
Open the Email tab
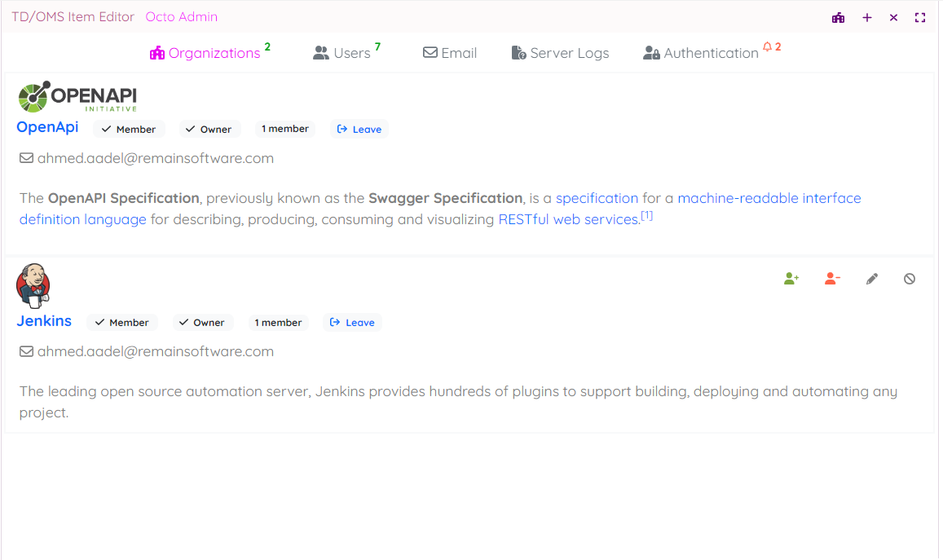450,53
